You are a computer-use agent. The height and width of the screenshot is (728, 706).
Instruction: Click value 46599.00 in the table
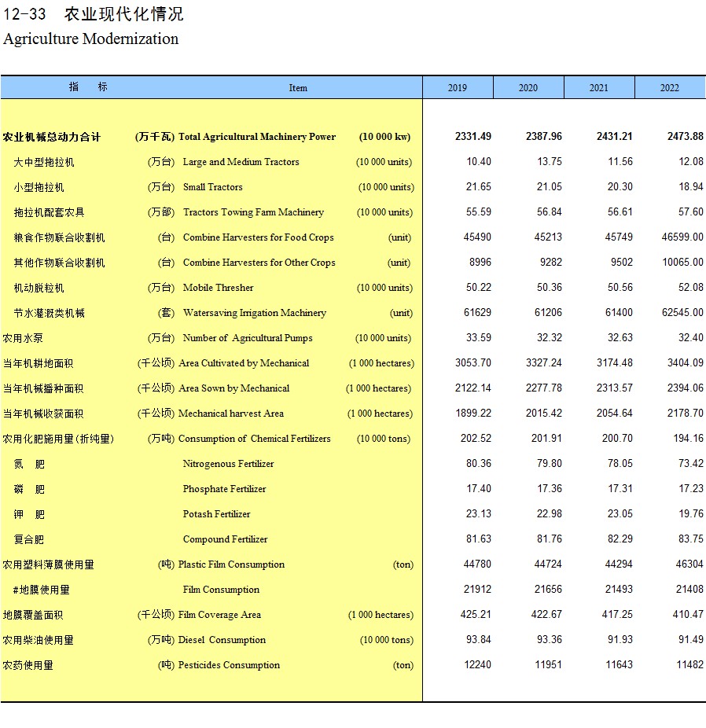coord(682,237)
